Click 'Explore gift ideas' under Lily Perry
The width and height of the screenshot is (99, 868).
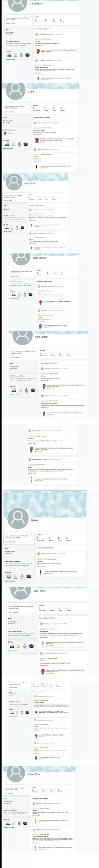click(12, 651)
